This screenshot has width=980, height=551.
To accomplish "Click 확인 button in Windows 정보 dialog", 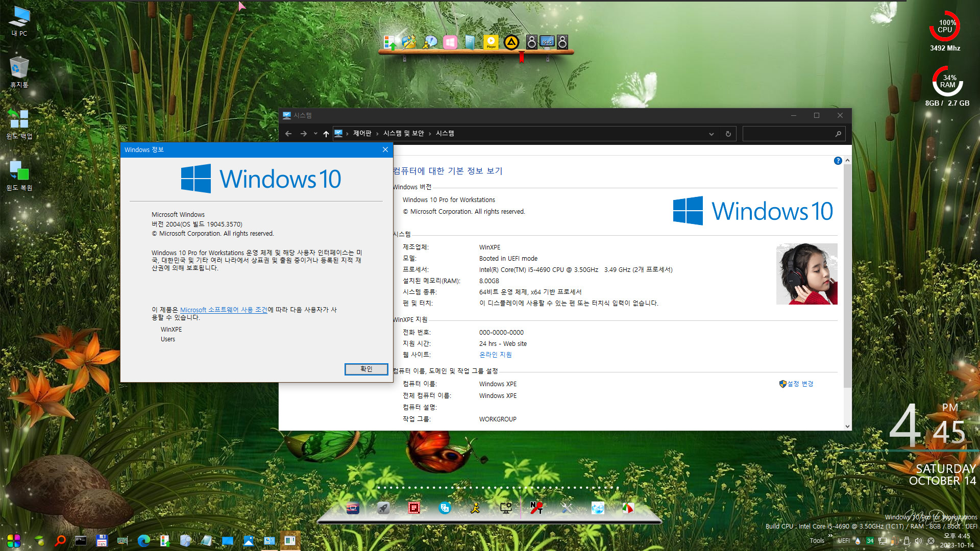I will (x=366, y=369).
